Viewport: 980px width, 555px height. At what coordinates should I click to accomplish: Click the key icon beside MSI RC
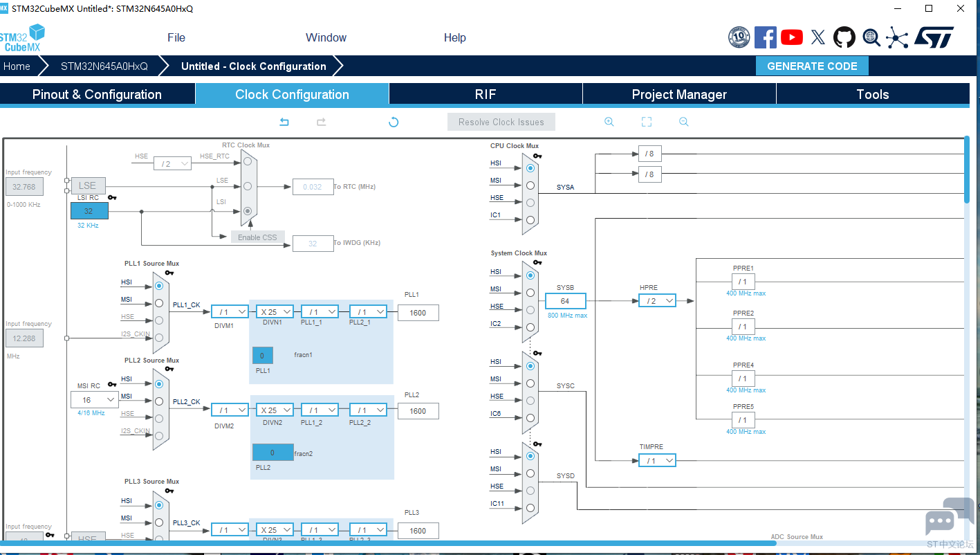(x=112, y=385)
